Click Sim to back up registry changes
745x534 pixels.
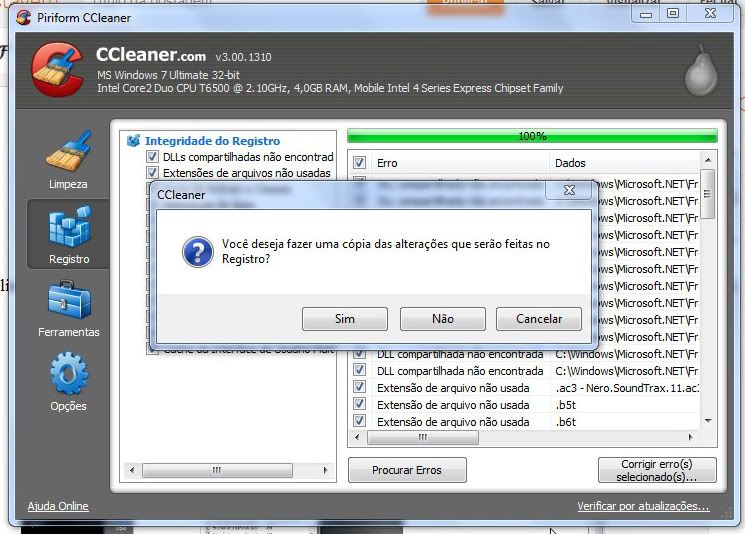coord(344,319)
